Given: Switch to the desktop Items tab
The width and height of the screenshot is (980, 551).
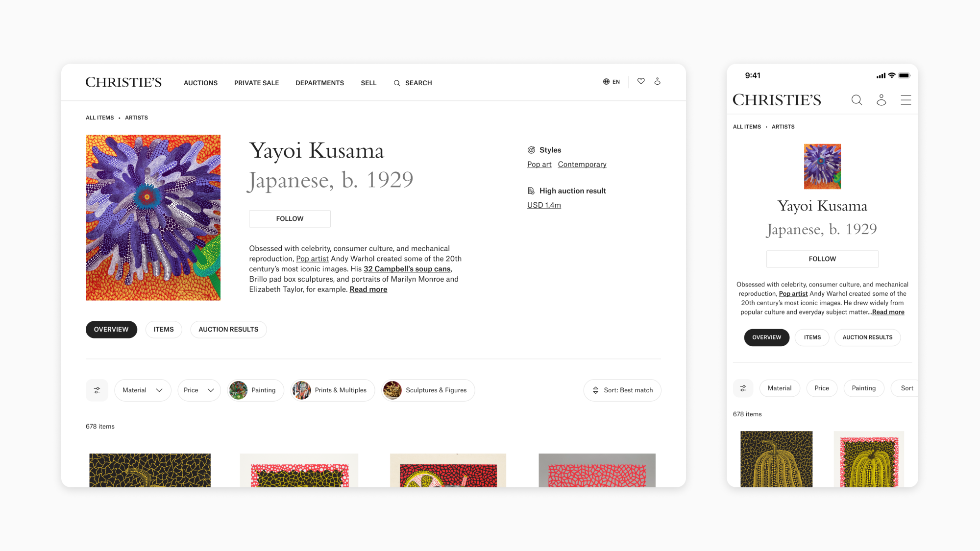Looking at the screenshot, I should click(x=164, y=330).
